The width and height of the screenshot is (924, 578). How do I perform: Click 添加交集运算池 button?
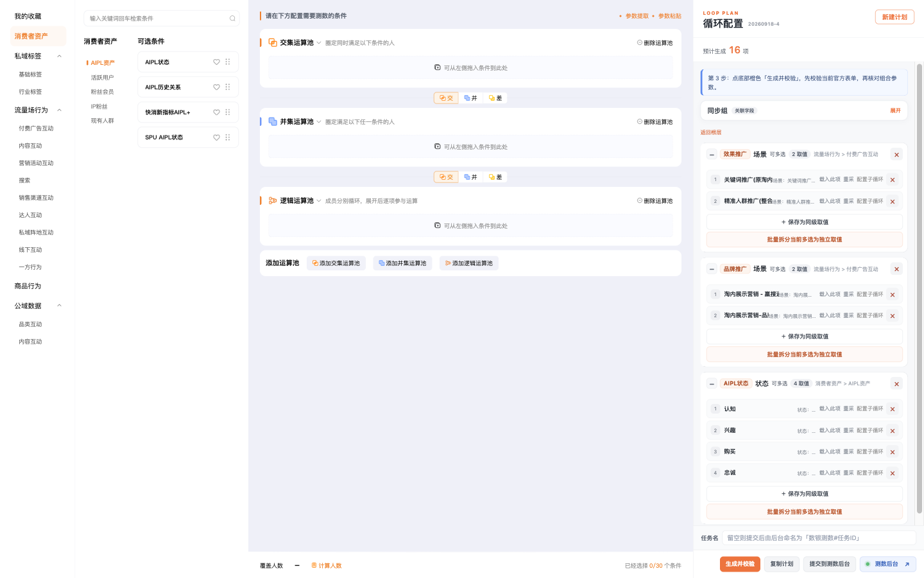pos(336,263)
